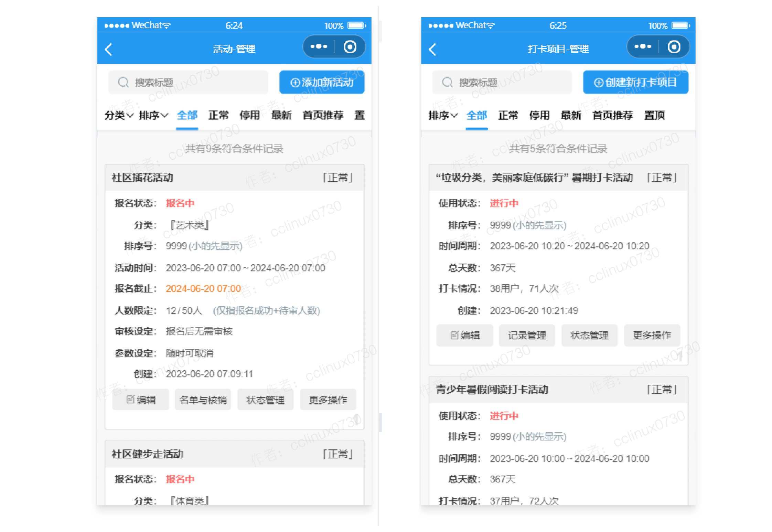
Task: Click 报名中 status on 社区插花活动
Action: coord(180,203)
